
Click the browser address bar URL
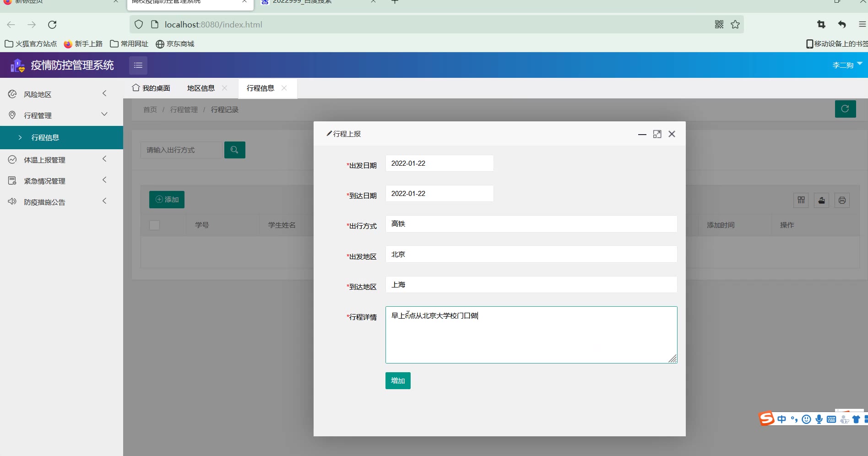point(213,25)
